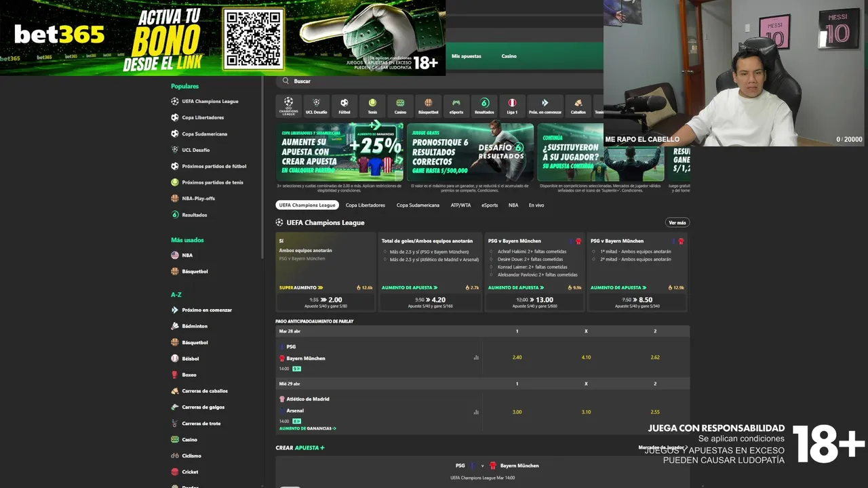
Task: Select Copa Sudamericana in sidebar
Action: coord(204,134)
